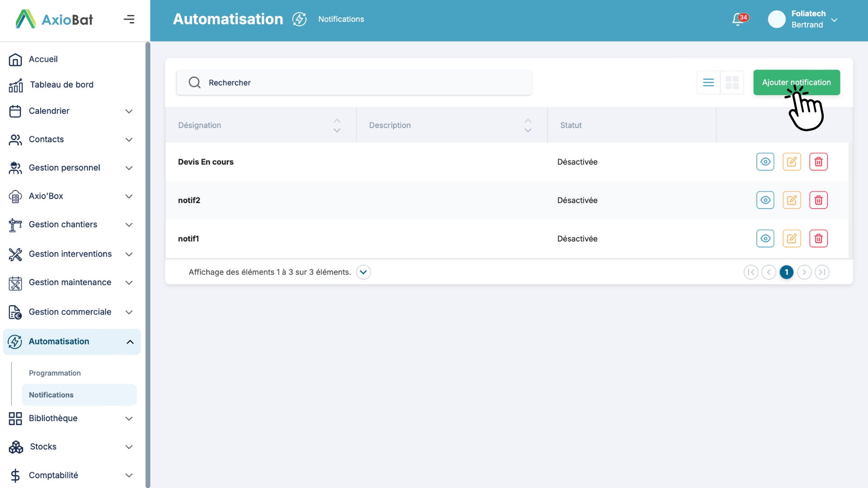Screen dimensions: 868x488
Task: Open the items-per-page dropdown arrow
Action: tap(363, 272)
